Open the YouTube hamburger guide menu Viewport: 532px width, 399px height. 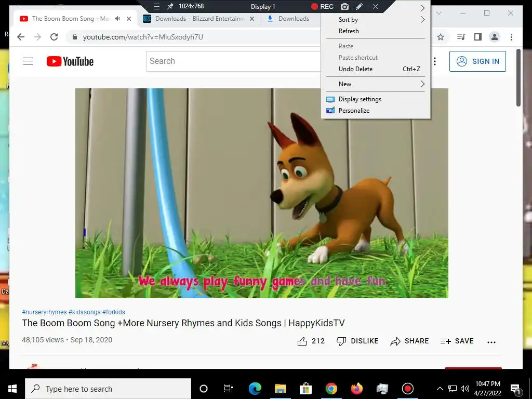(x=28, y=61)
